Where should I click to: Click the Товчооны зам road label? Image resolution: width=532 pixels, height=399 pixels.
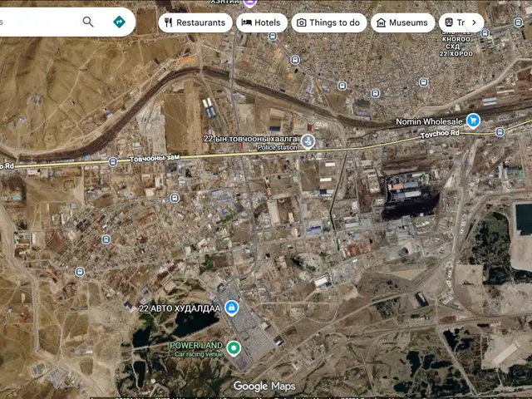pyautogui.click(x=155, y=159)
